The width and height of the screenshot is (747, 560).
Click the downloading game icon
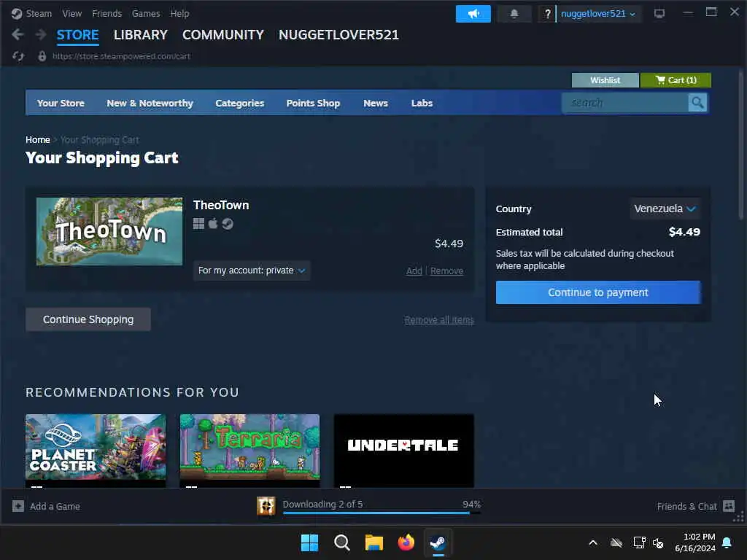tap(266, 506)
